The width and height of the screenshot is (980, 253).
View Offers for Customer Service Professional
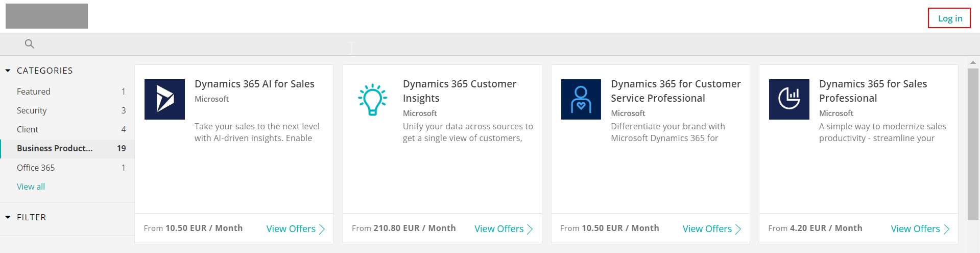point(712,229)
